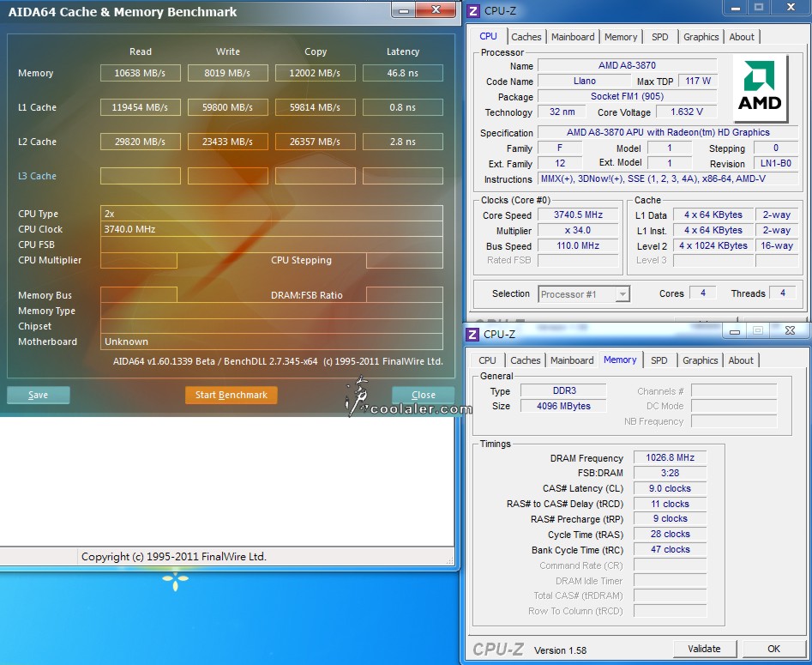Click the active Memory tab in CPU-Z memory window
Viewport: 812px width, 665px height.
pos(620,360)
